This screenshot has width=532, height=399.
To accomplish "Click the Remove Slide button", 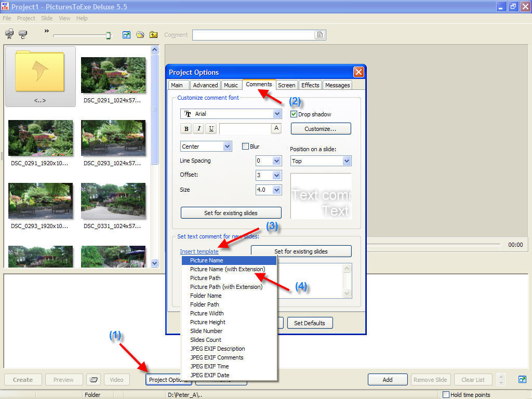I will 431,380.
